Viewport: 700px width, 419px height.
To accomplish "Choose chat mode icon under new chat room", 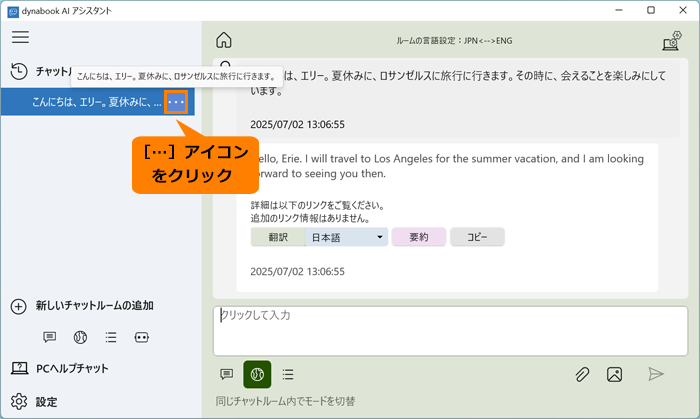I will (50, 337).
